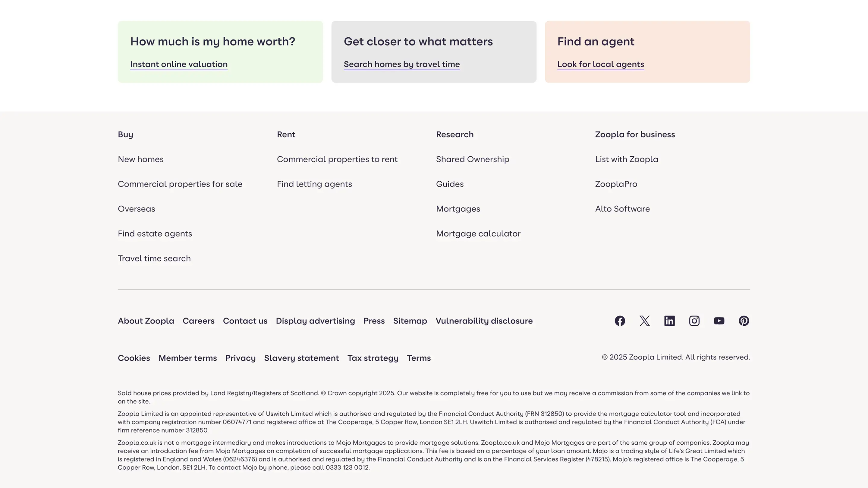Go to the Careers page link
868x488 pixels.
[x=199, y=321]
